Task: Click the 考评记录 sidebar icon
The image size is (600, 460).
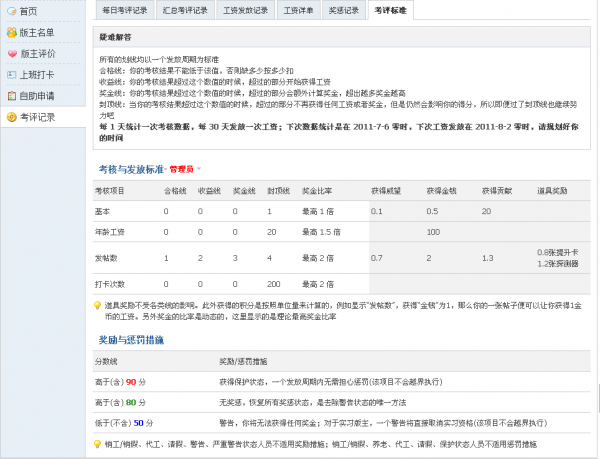Action: click(x=11, y=117)
